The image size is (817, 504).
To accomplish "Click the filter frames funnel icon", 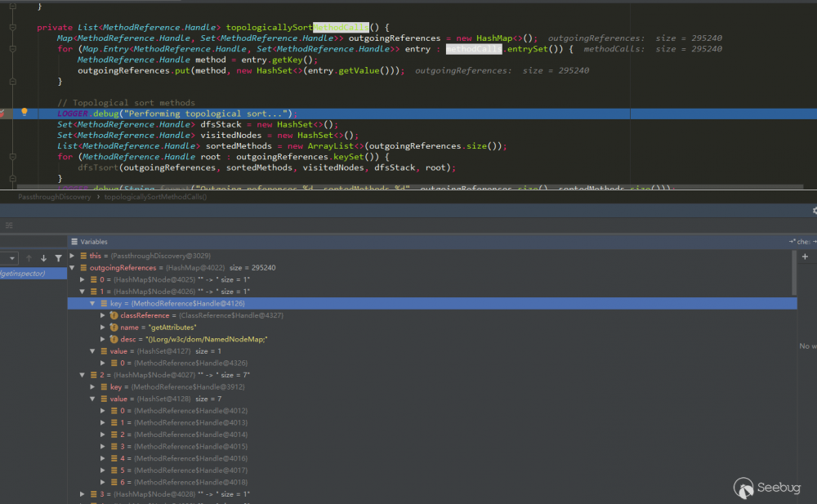I will tap(58, 258).
